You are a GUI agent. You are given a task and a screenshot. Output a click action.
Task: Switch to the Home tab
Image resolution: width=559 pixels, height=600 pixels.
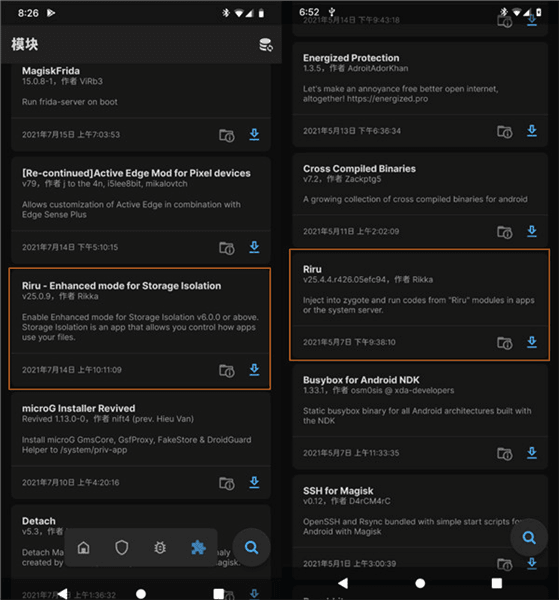83,548
